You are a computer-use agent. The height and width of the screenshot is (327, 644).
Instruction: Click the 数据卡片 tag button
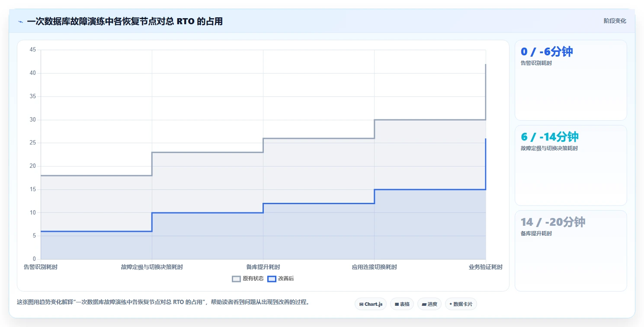point(461,304)
